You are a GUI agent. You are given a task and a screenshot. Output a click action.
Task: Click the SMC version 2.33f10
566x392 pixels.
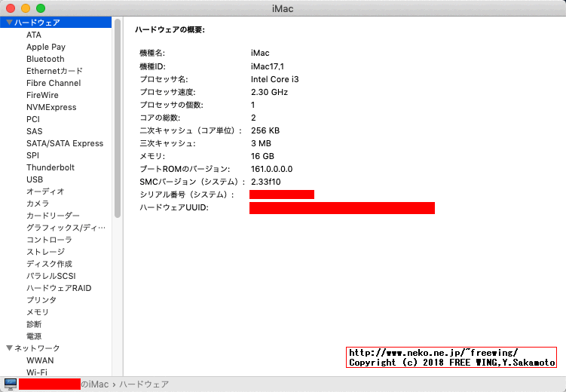pos(266,182)
